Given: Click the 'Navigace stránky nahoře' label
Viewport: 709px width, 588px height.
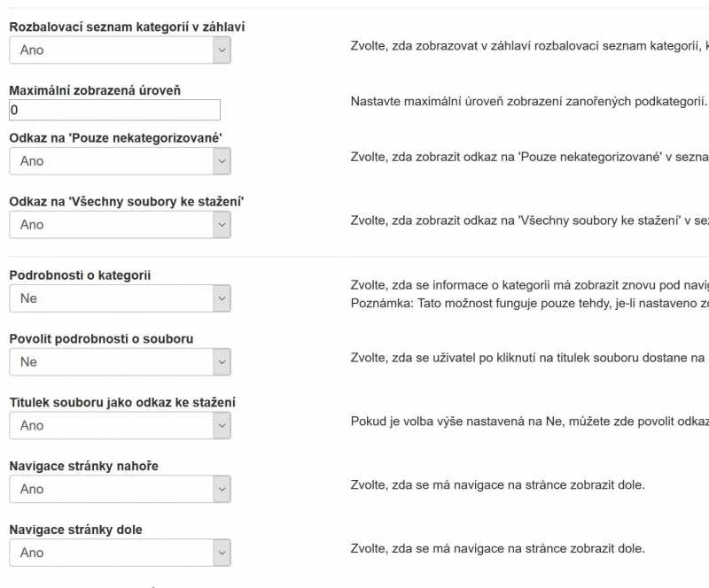Looking at the screenshot, I should (x=84, y=466).
